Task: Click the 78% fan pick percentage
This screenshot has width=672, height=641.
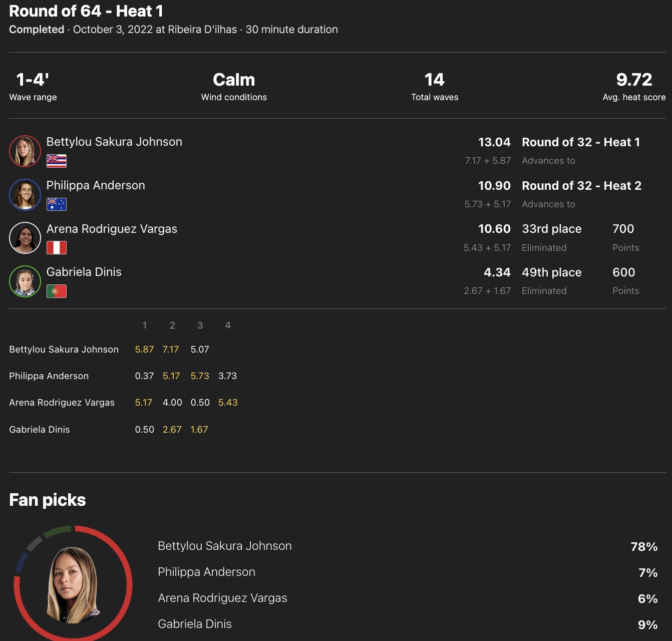Action: 644,547
